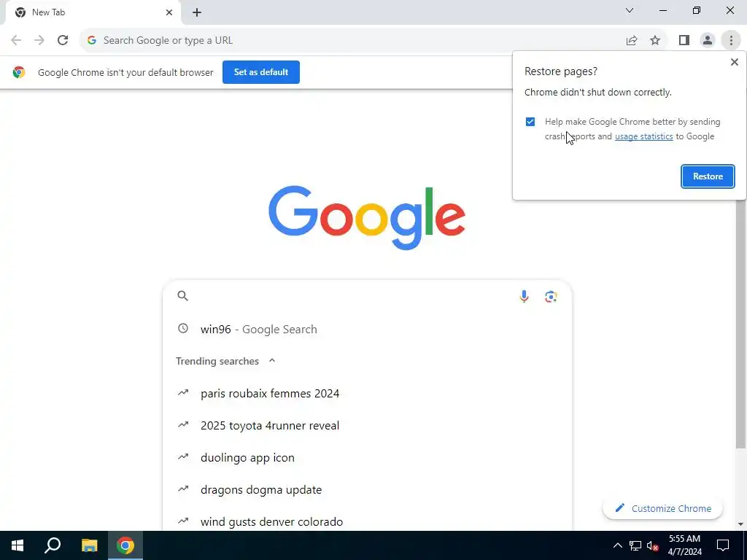Click Customize Chrome button
The width and height of the screenshot is (747, 560).
click(x=662, y=508)
